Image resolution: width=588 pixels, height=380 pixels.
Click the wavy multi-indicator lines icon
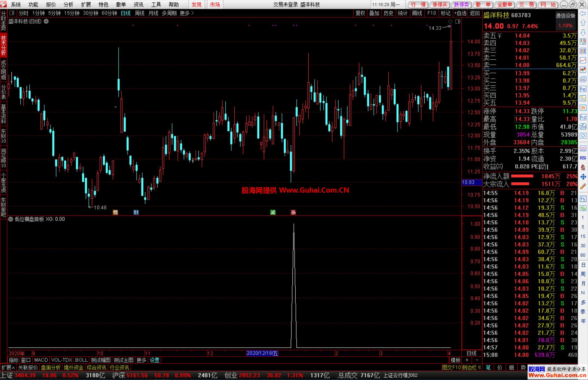pyautogui.click(x=583, y=148)
